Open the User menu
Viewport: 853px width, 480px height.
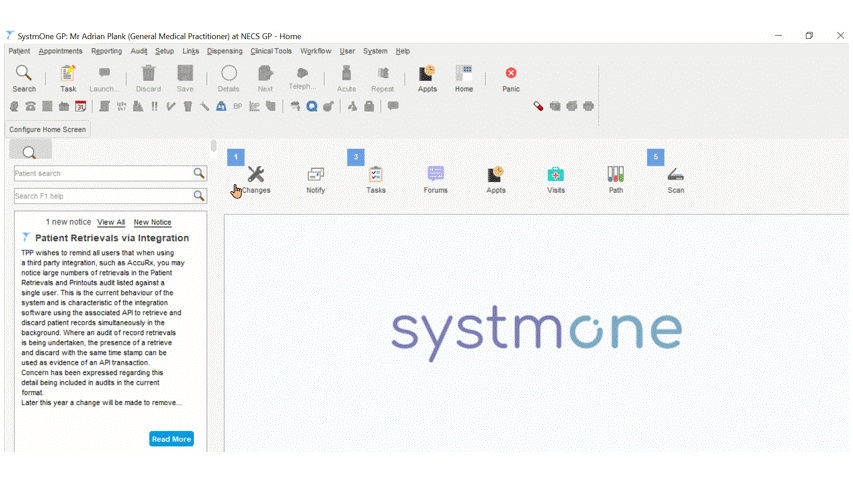pos(347,51)
